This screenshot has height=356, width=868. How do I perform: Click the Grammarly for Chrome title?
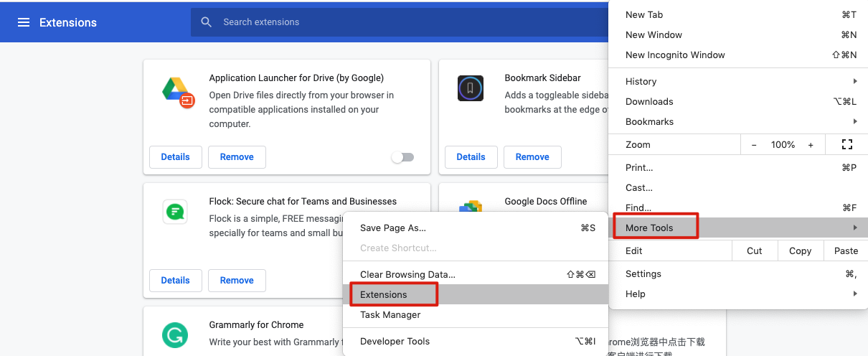(256, 324)
